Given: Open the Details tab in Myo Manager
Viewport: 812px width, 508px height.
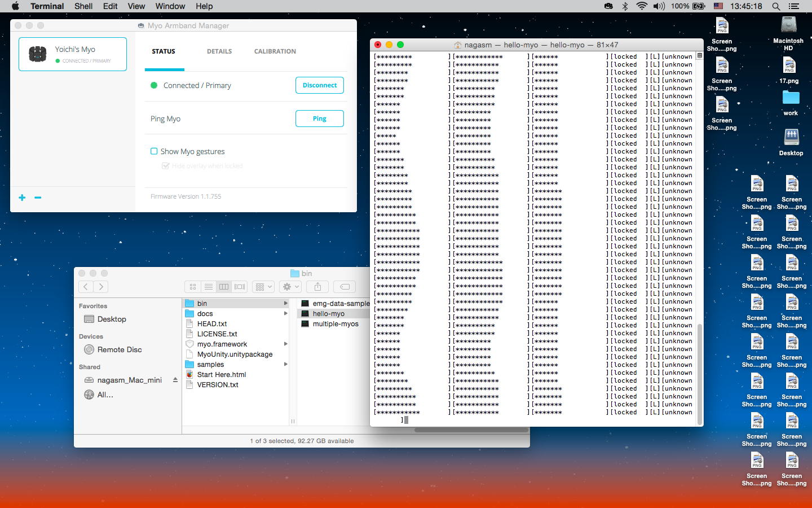Looking at the screenshot, I should pyautogui.click(x=219, y=51).
